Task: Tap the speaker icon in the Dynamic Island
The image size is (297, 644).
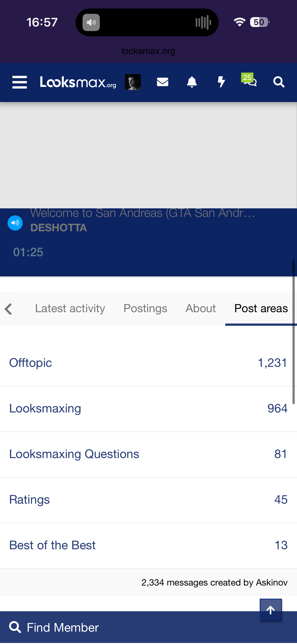Action: pyautogui.click(x=91, y=23)
